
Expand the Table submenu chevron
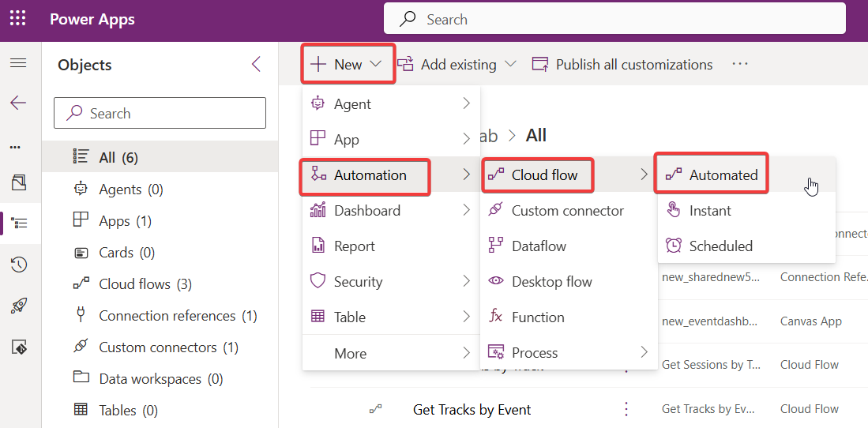tap(466, 317)
